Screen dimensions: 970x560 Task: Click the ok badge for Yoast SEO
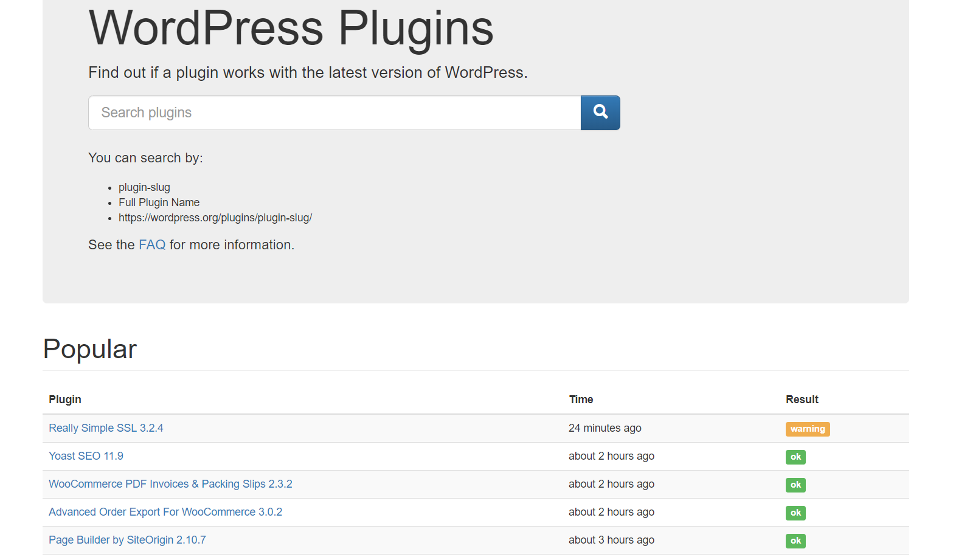pyautogui.click(x=795, y=457)
